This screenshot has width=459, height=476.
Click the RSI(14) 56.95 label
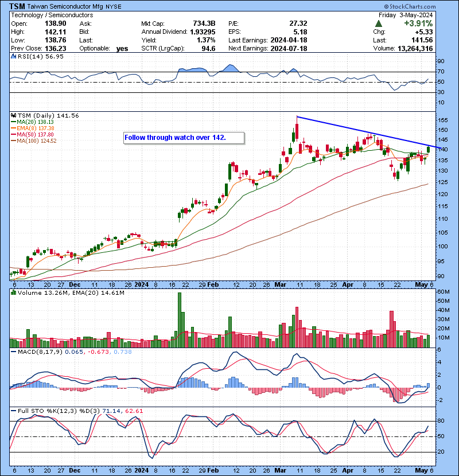(x=40, y=56)
